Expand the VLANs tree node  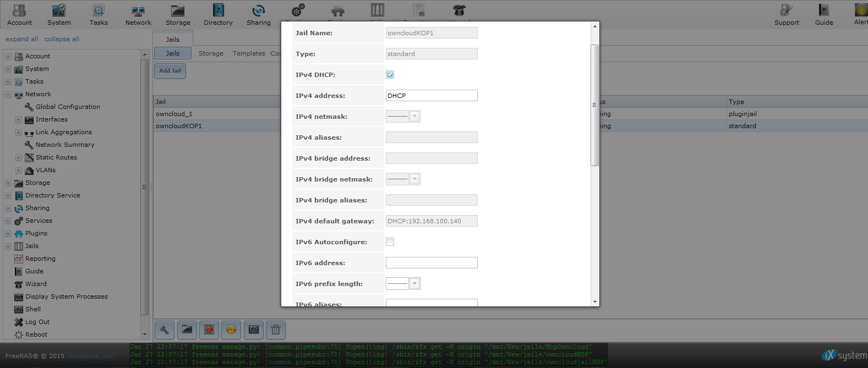click(x=18, y=170)
